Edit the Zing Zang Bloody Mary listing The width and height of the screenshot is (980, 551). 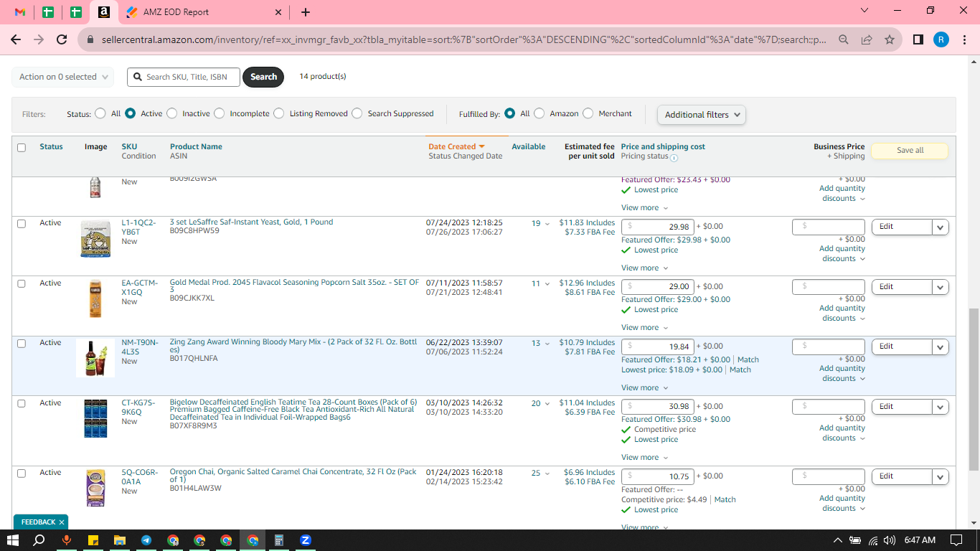point(902,347)
